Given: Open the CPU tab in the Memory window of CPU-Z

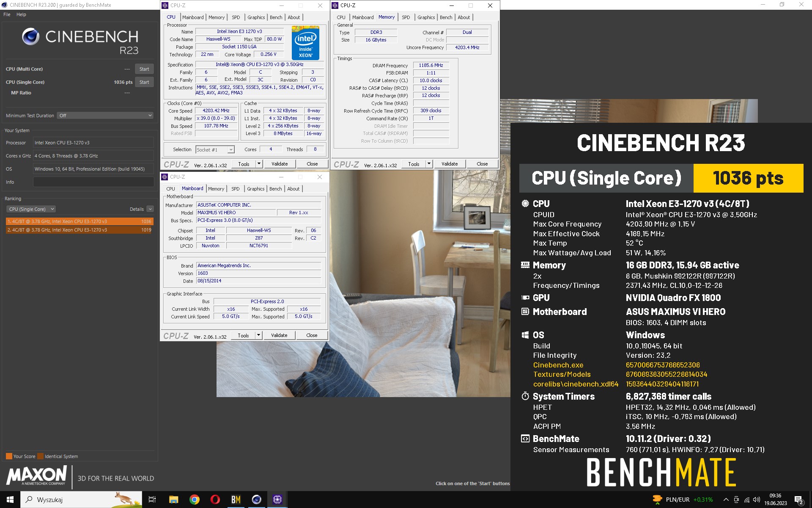Looking at the screenshot, I should [x=341, y=17].
